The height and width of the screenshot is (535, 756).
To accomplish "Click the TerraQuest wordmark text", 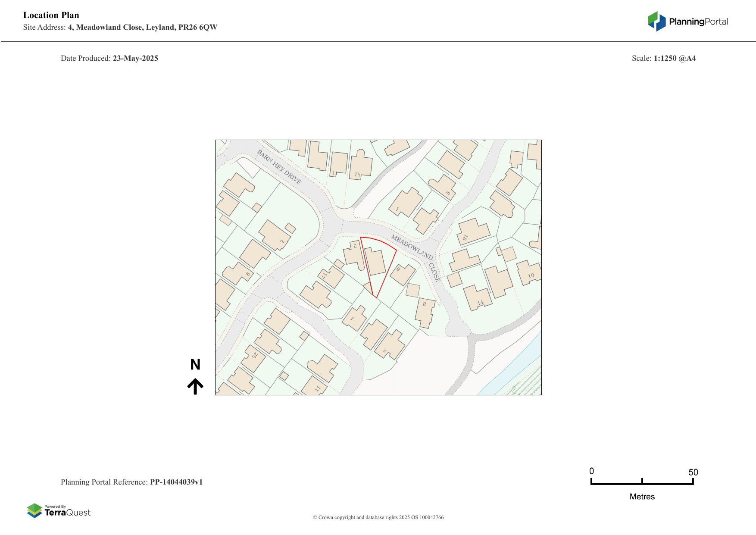I will (67, 513).
